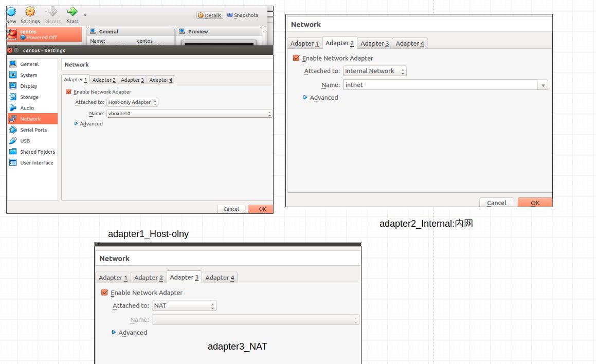The height and width of the screenshot is (364, 596).
Task: Select Adapter 3 tab in Internal Network panel
Action: [375, 43]
